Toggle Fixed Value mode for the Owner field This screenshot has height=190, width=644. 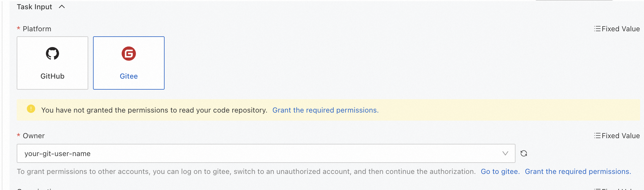coord(617,136)
